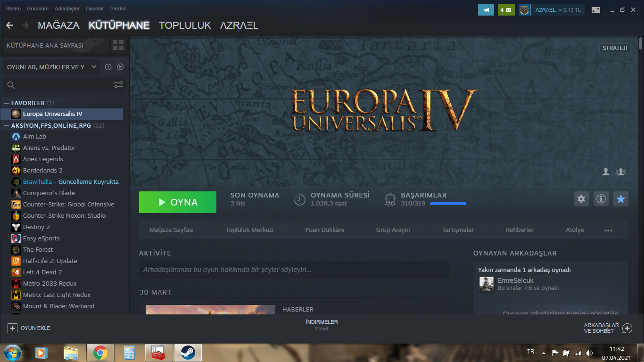This screenshot has height=362, width=644.
Task: Go back with the left arrow button
Action: (9, 25)
